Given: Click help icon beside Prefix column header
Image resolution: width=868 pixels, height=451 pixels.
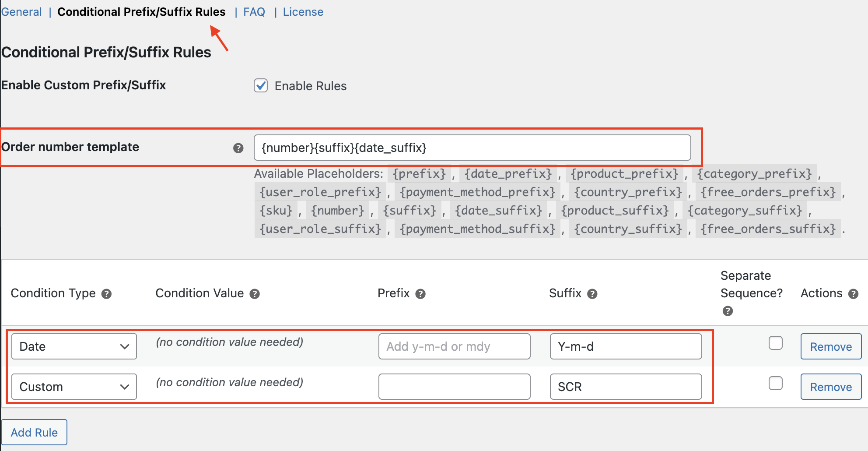Looking at the screenshot, I should point(420,294).
